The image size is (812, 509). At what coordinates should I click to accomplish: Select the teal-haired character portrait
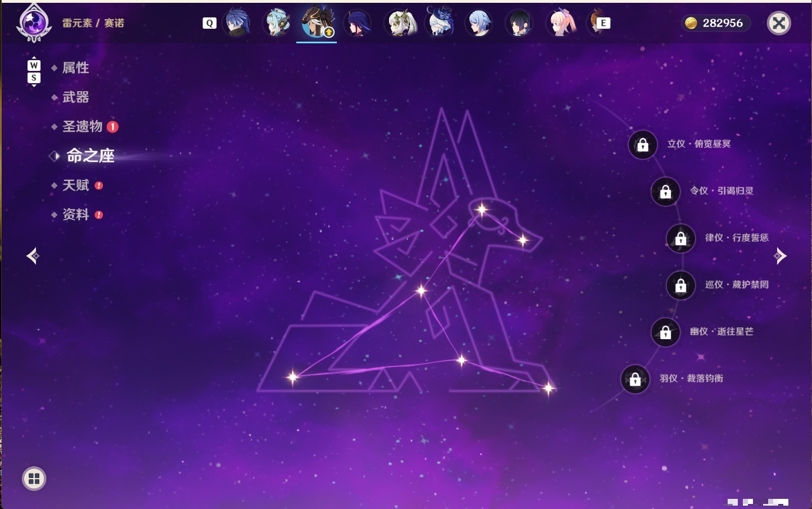coord(277,23)
